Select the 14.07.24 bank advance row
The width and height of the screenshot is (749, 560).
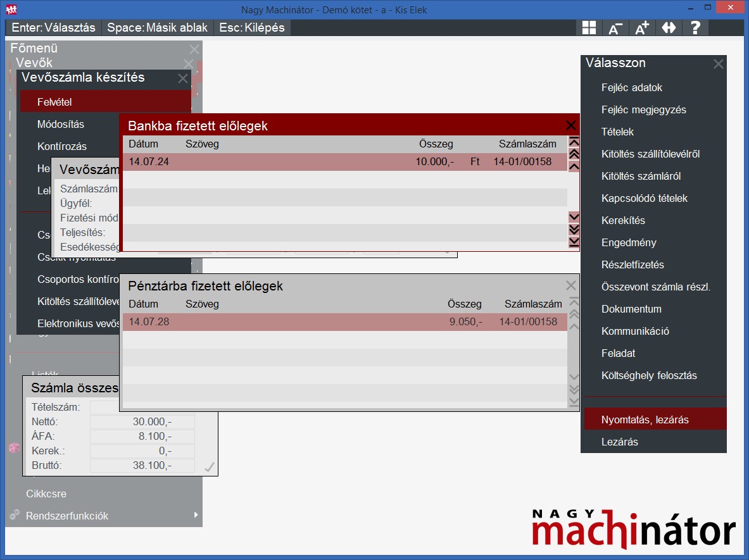tap(344, 162)
